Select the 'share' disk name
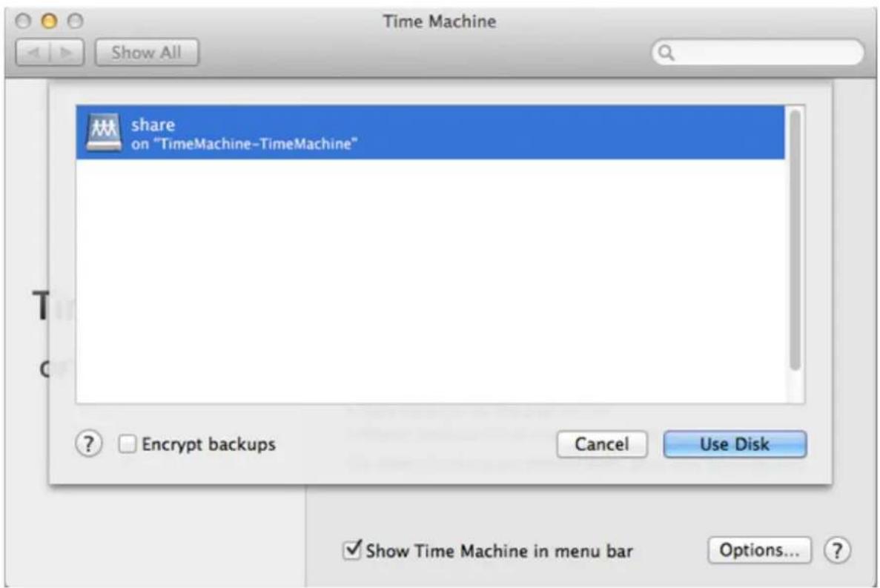This screenshot has width=880, height=588. tap(153, 125)
